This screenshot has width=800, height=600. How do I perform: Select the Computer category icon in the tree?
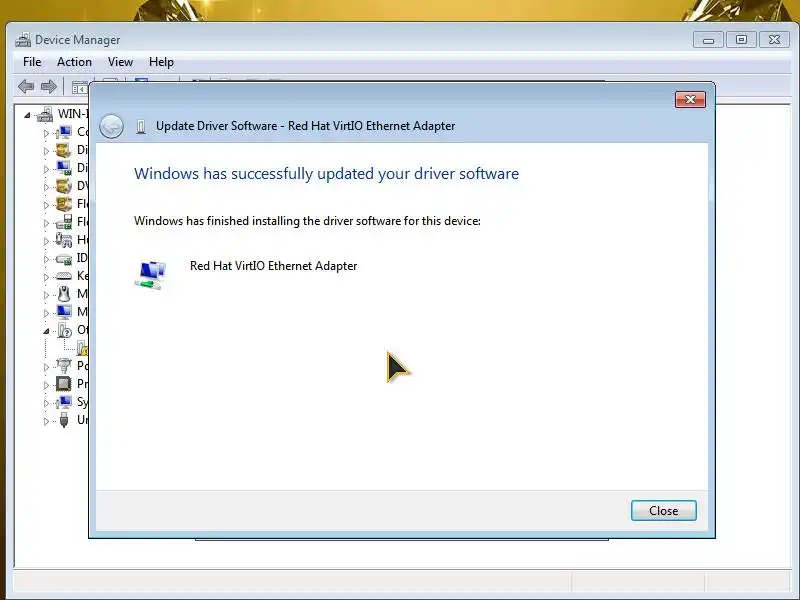(64, 132)
